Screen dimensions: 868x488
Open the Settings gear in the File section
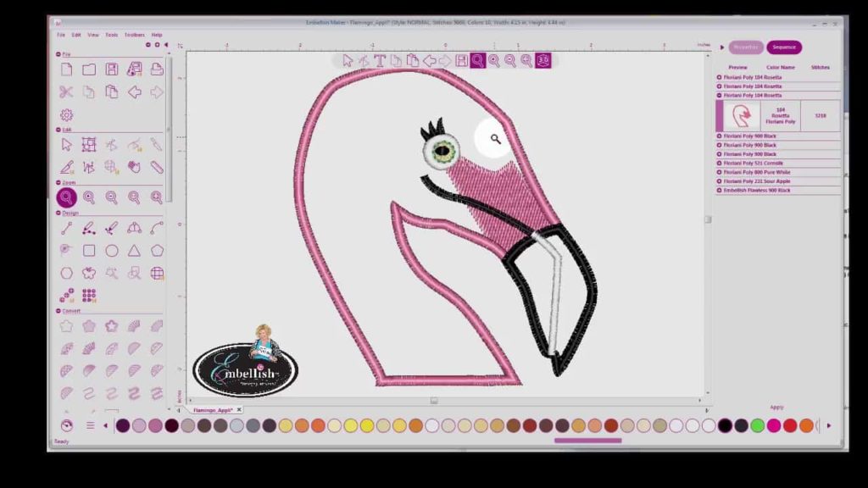(x=67, y=113)
